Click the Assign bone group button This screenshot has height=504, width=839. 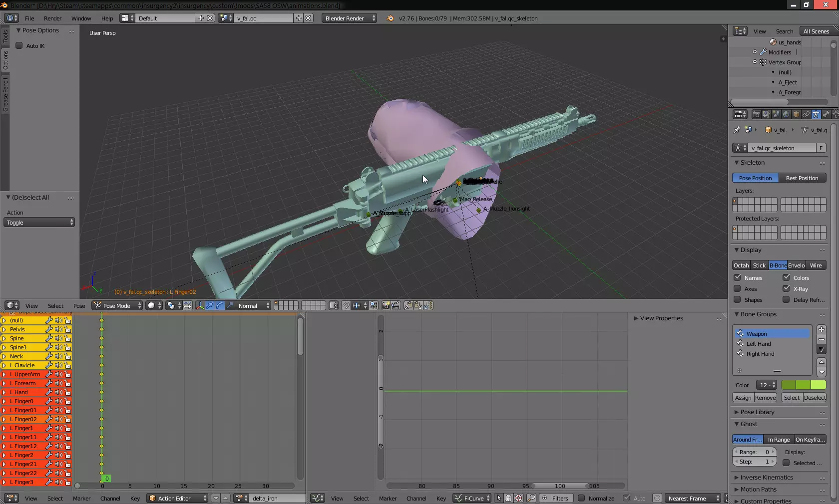743,398
